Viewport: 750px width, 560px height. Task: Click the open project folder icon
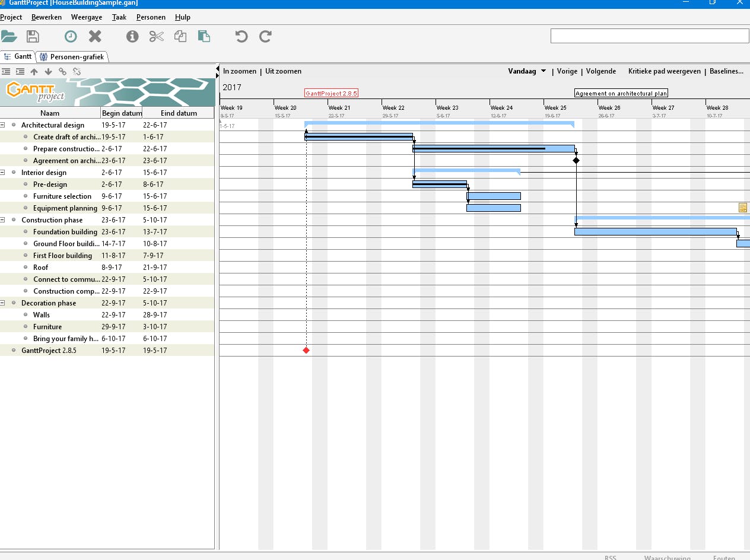point(9,37)
